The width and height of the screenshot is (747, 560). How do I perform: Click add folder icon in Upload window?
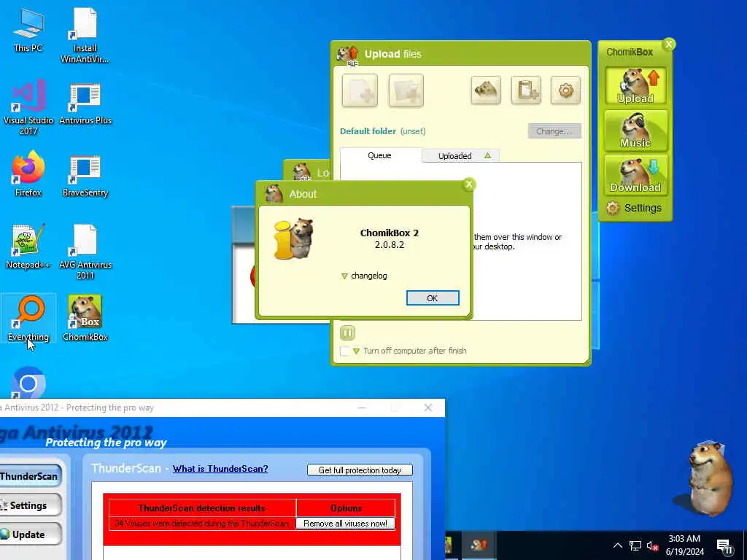coord(406,90)
